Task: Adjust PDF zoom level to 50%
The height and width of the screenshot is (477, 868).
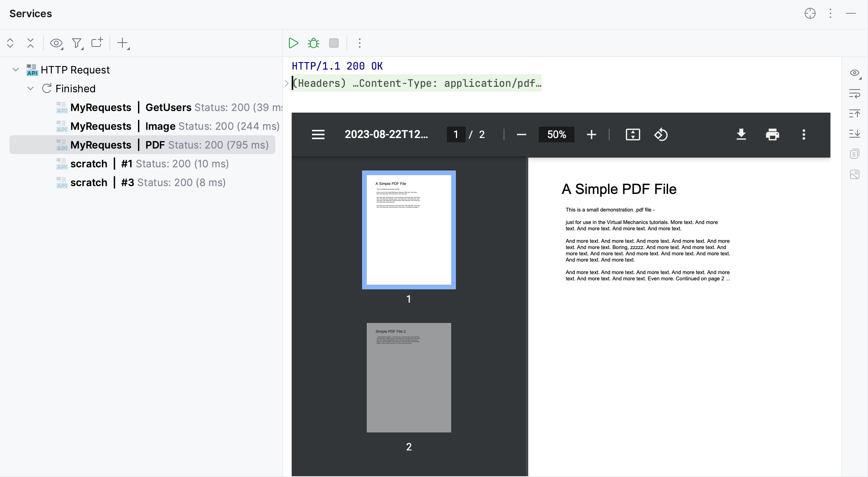Action: tap(556, 134)
